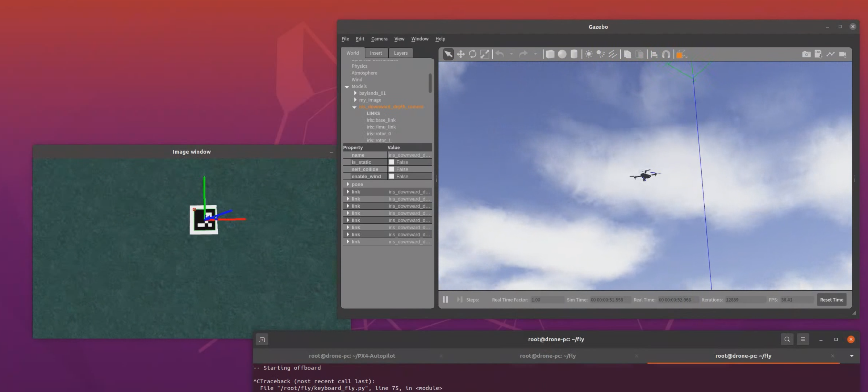Open the Camera menu
This screenshot has height=392, width=868.
379,39
